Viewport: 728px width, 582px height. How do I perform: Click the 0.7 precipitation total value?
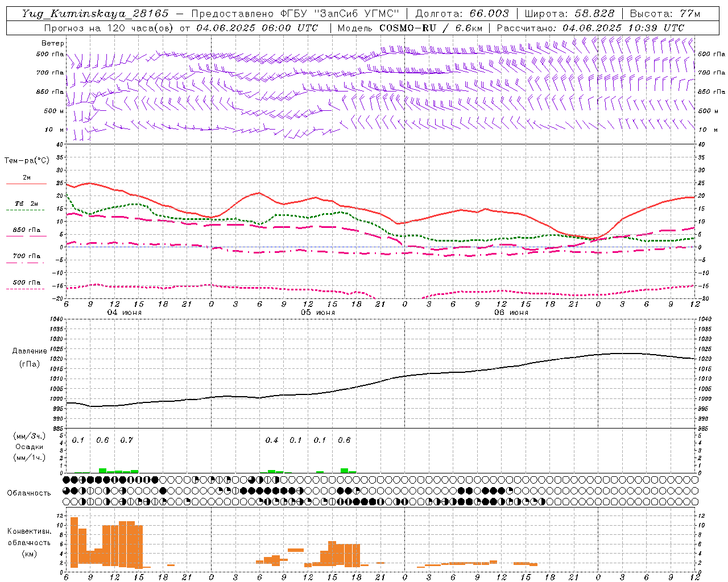[126, 440]
